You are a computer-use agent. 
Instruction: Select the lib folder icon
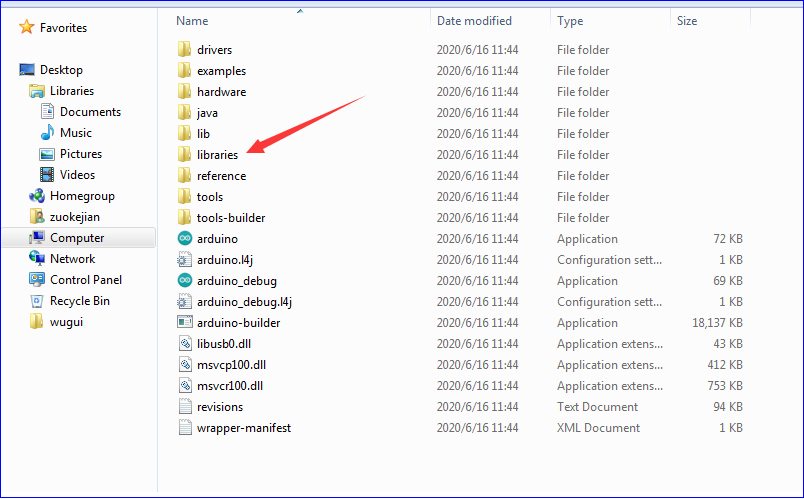(x=185, y=134)
